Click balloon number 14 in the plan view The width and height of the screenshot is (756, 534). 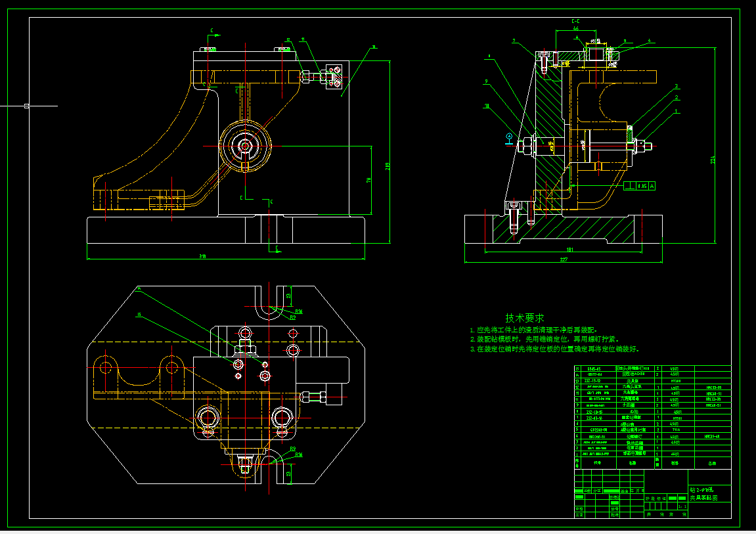coord(139,289)
